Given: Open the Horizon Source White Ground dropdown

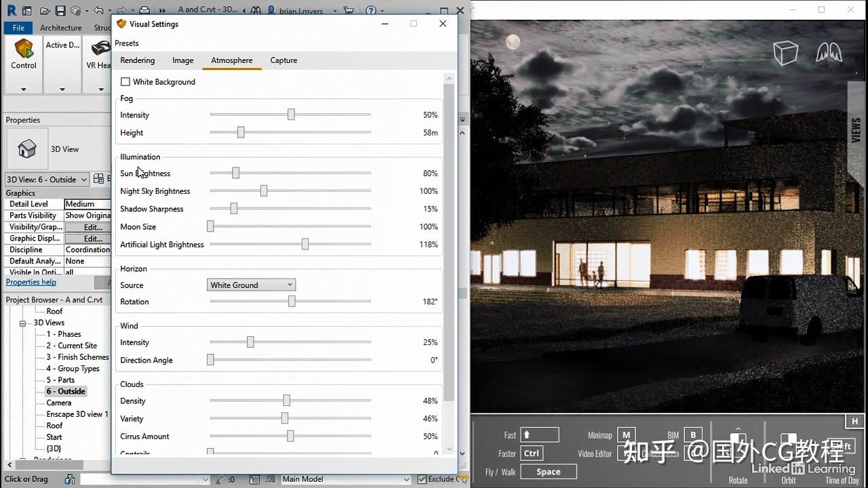Looking at the screenshot, I should point(251,285).
